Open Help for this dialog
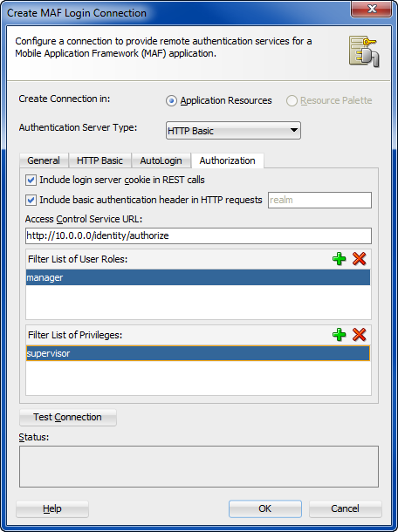 (x=52, y=508)
